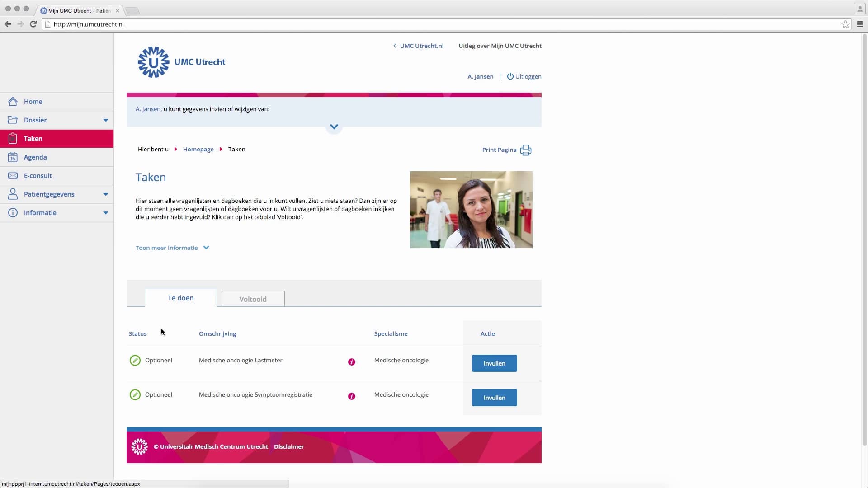Click the Home house icon in sidebar
Screen dimensions: 868x488
(13, 102)
